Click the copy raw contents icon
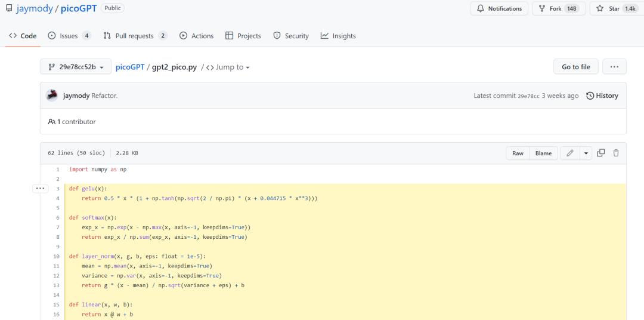This screenshot has width=644, height=320. click(601, 153)
